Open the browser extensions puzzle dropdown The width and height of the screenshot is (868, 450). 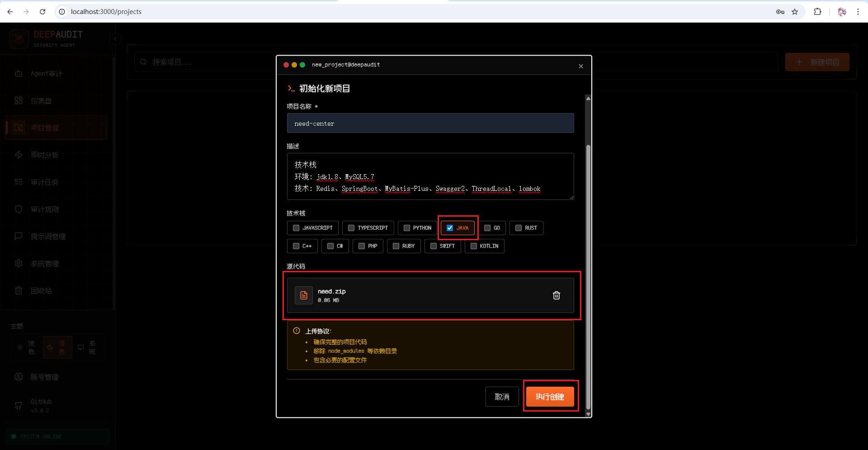click(x=818, y=12)
